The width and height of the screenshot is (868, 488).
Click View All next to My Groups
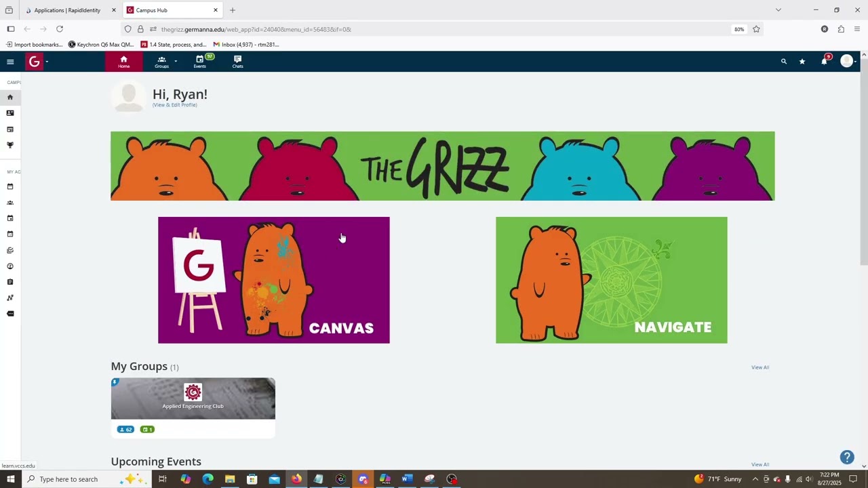click(760, 367)
